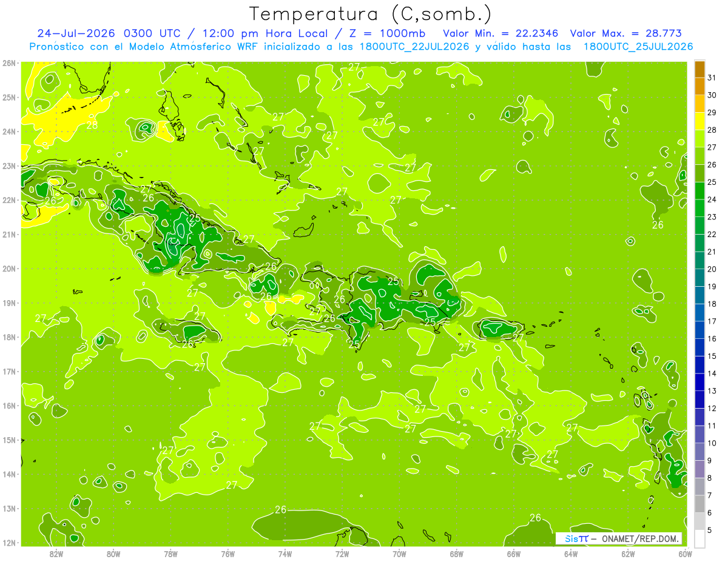The width and height of the screenshot is (728, 562).
Task: Click the 78W longitude axis label
Action: pos(170,554)
